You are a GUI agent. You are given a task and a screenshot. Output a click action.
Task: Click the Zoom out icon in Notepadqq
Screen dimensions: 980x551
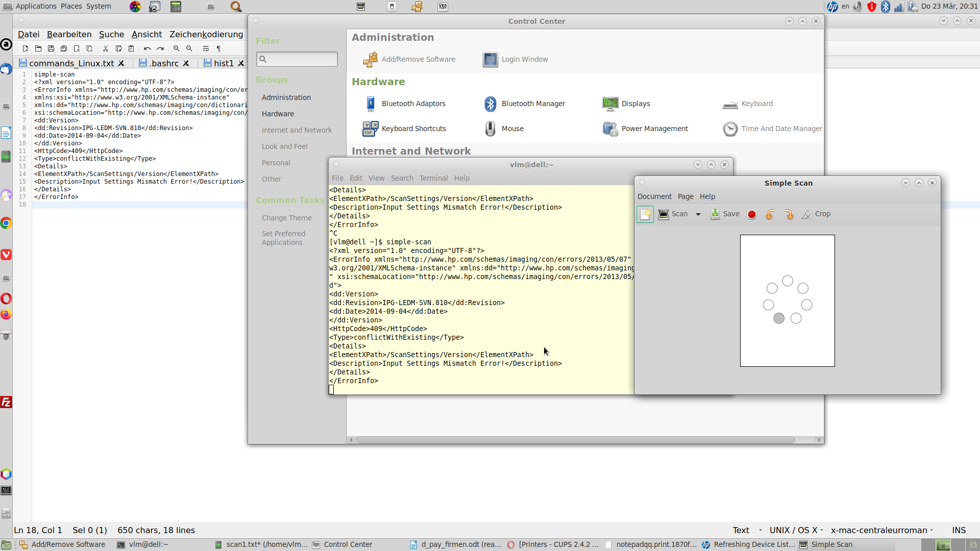click(x=189, y=48)
